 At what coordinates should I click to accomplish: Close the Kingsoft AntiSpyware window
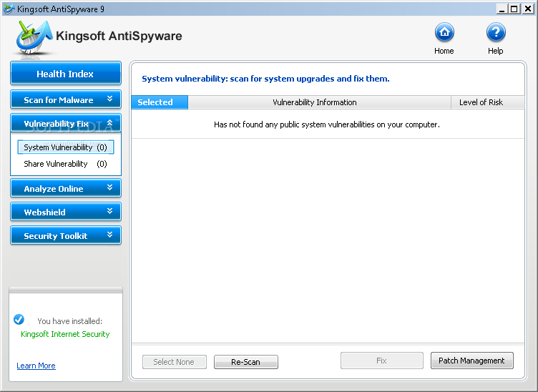tap(528, 9)
